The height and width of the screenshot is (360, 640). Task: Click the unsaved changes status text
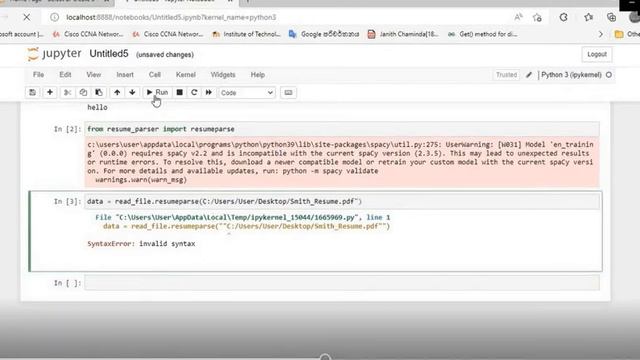pyautogui.click(x=164, y=55)
